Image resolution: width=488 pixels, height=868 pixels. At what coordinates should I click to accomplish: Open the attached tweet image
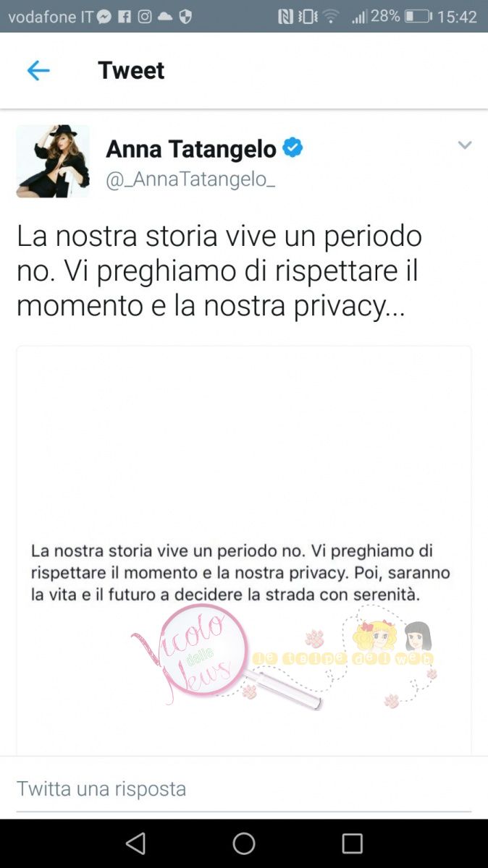tap(244, 550)
